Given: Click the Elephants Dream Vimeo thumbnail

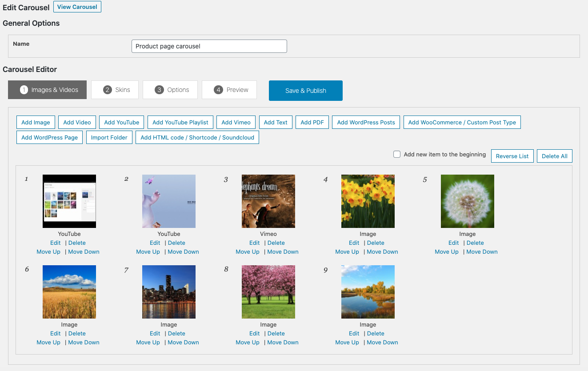Looking at the screenshot, I should point(268,201).
